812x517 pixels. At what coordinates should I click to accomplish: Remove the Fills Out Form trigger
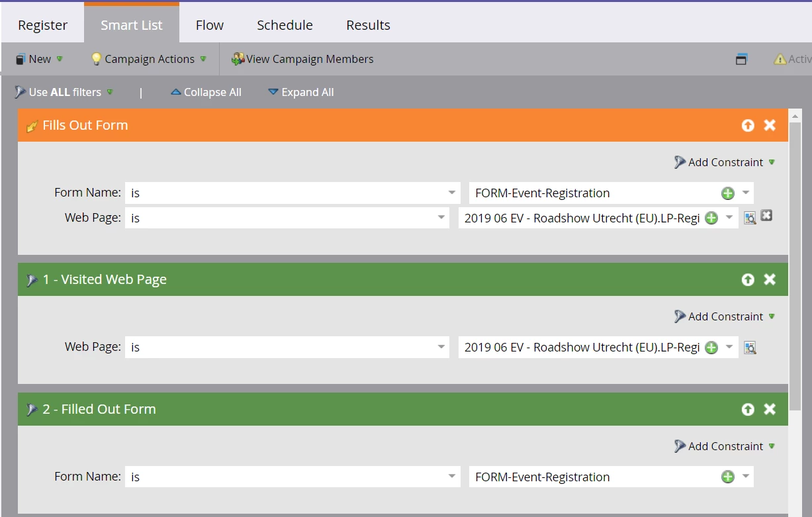point(770,125)
